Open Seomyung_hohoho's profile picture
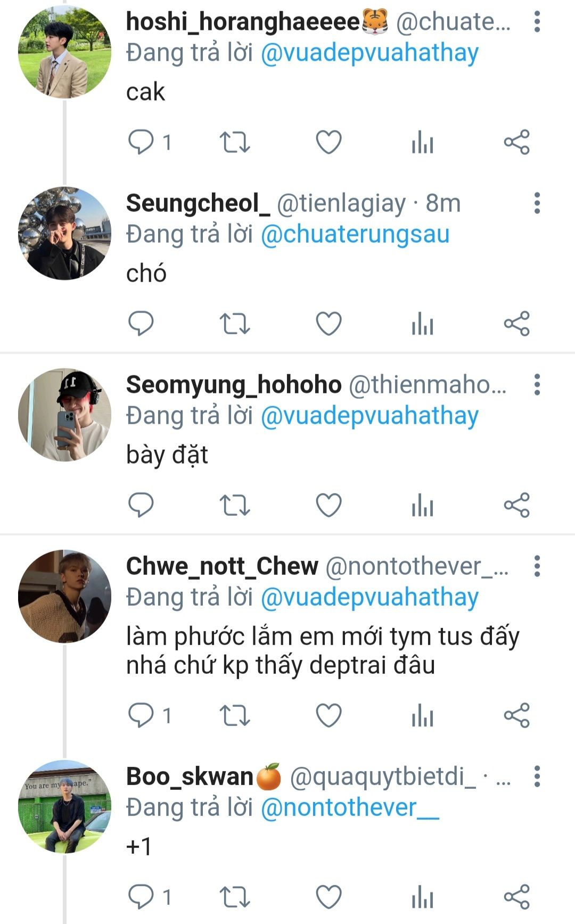The width and height of the screenshot is (575, 924). [x=64, y=415]
